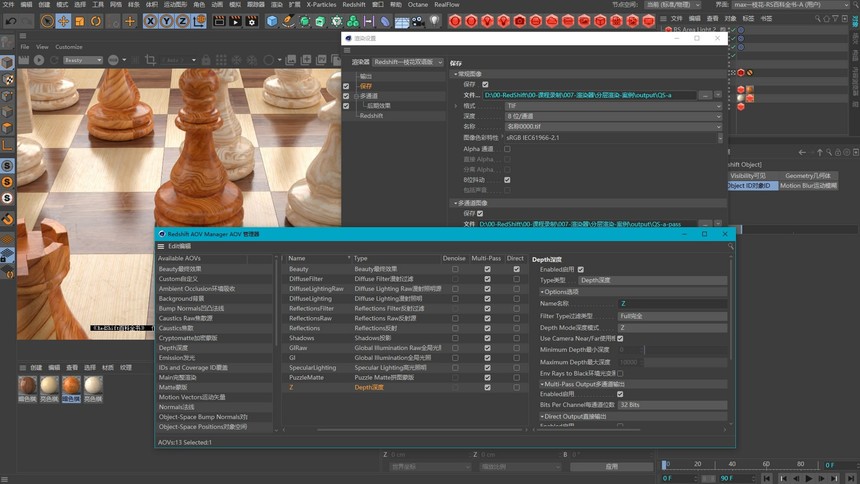Click the Undo arrow in main toolbar
860x484 pixels.
tap(10, 21)
